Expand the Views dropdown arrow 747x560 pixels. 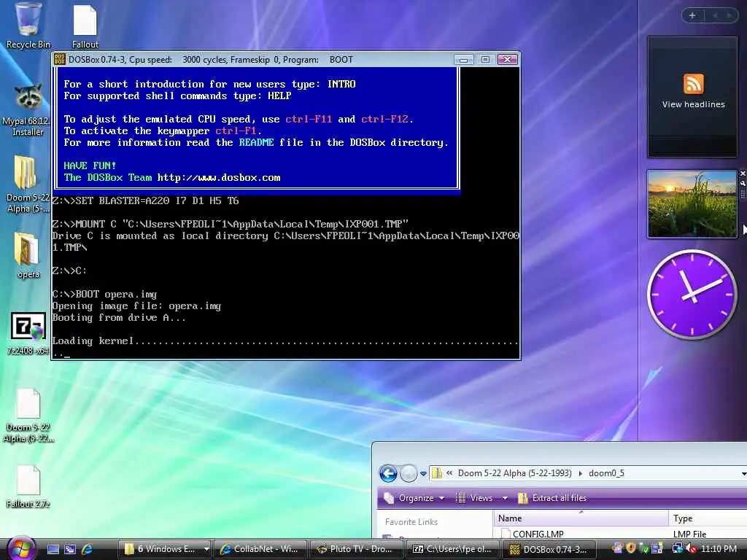coord(505,498)
